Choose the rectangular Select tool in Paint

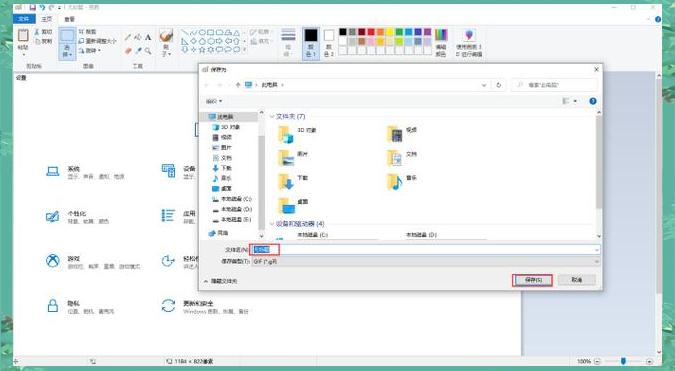tap(67, 35)
